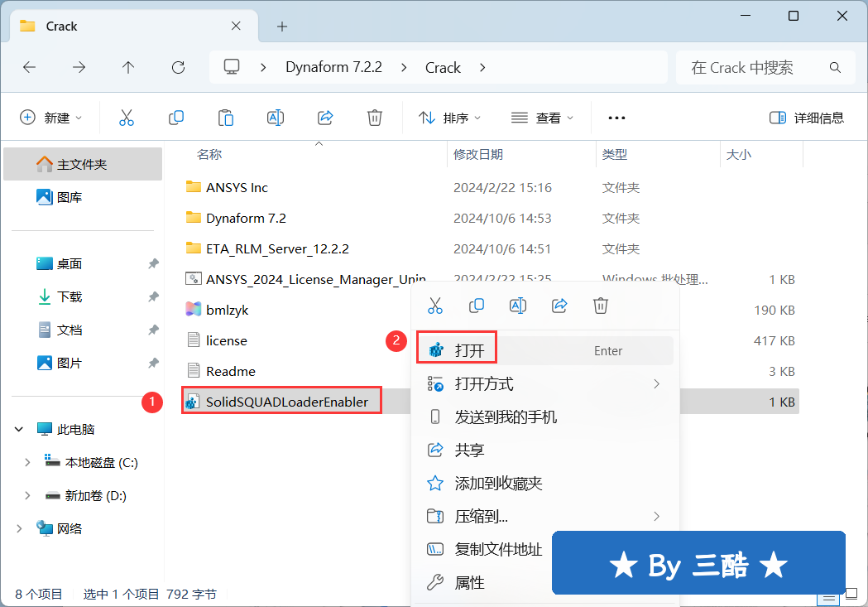The width and height of the screenshot is (868, 607).
Task: Click the chevron after Crack in the address bar
Action: coord(482,68)
